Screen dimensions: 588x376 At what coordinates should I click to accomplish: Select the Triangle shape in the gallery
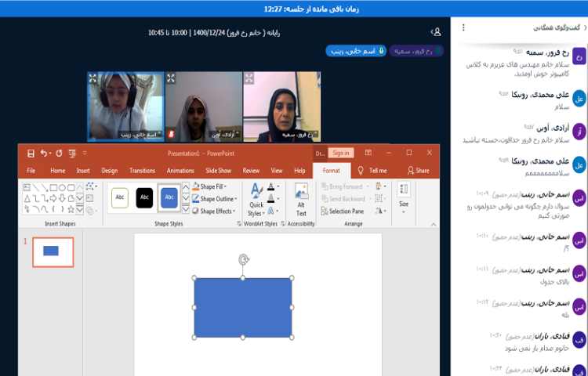(x=27, y=198)
